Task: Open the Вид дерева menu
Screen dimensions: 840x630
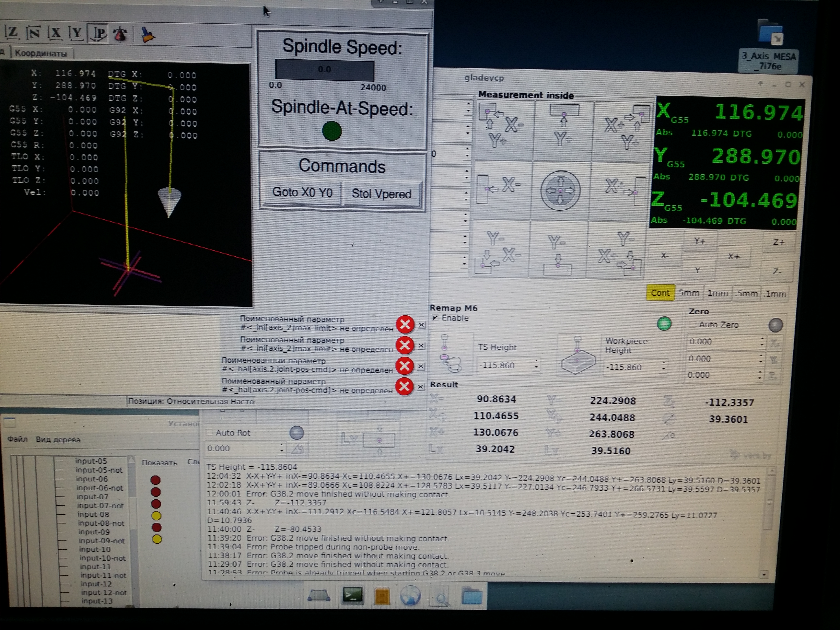Action: click(x=58, y=440)
